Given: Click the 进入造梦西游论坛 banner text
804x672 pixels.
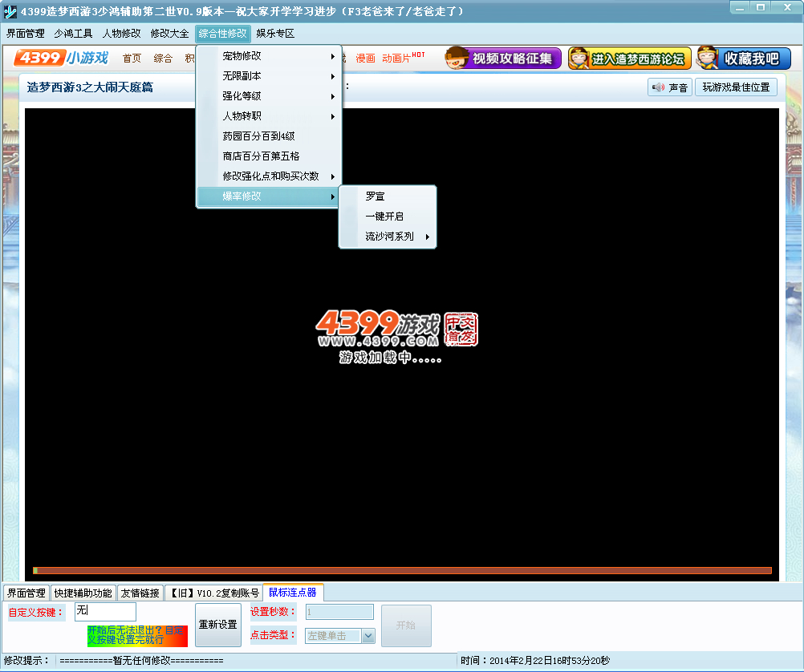Looking at the screenshot, I should point(639,59).
